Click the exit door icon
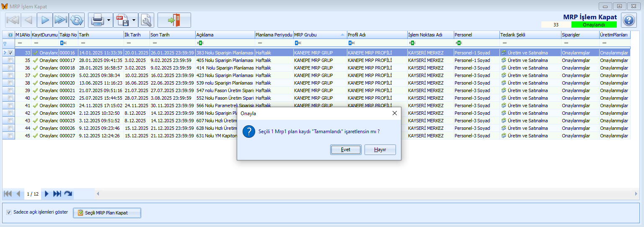 coord(174,20)
